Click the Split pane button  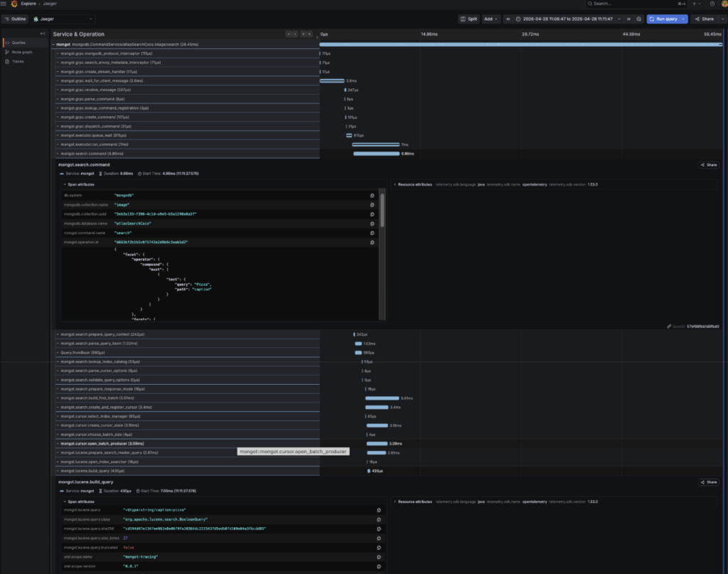pos(469,19)
